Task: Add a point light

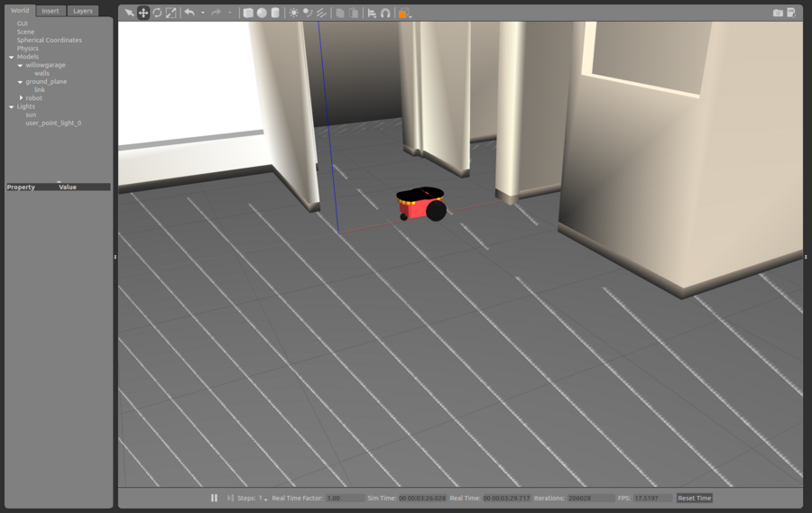Action: click(293, 13)
